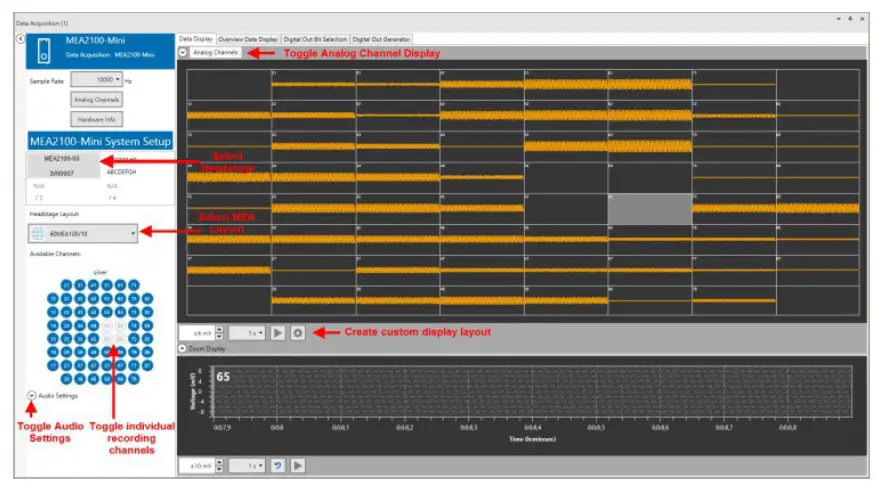Screen dimensions: 877x490
Task: Toggle recording channel 82 in electrode grid
Action: pyautogui.click(x=147, y=299)
